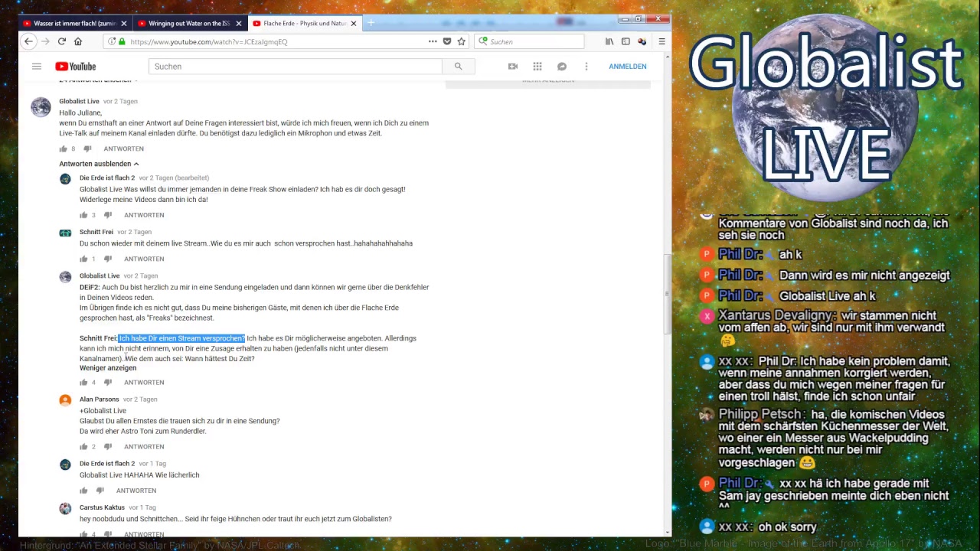Dislike the 'Freak Show' reply by Die Erde ist flach 2
Screen dimensions: 980x551
pyautogui.click(x=108, y=215)
